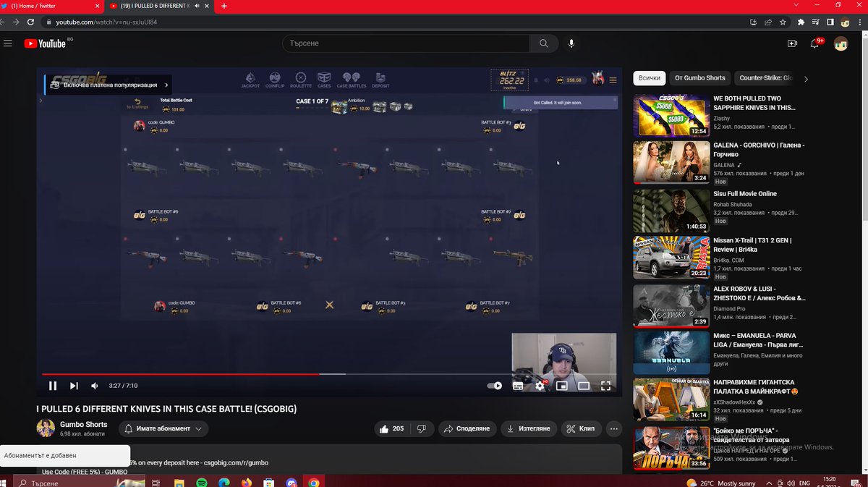The image size is (868, 487).
Task: Download the video with Изтегляне
Action: click(529, 428)
